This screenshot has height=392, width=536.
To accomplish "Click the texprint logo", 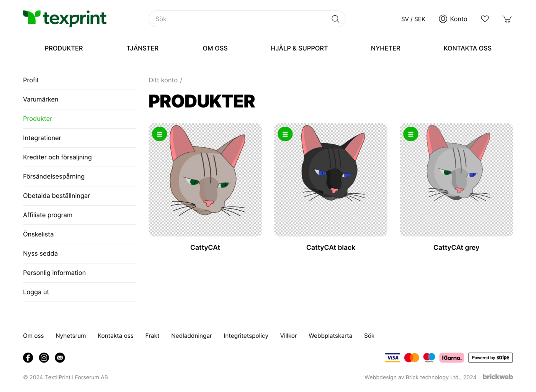I will (65, 18).
